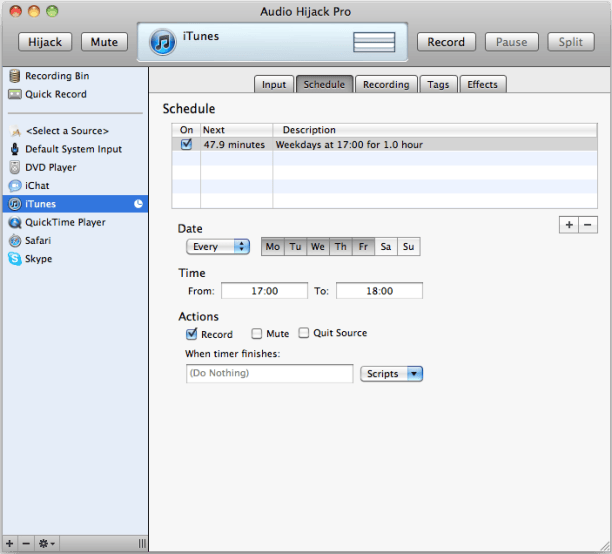612x554 pixels.
Task: Click the Next column header
Action: point(237,130)
